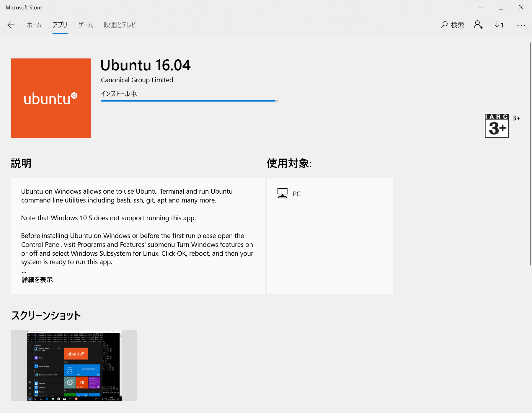The height and width of the screenshot is (413, 532).
Task: Click the vertical scrollbar on right
Action: click(530, 154)
